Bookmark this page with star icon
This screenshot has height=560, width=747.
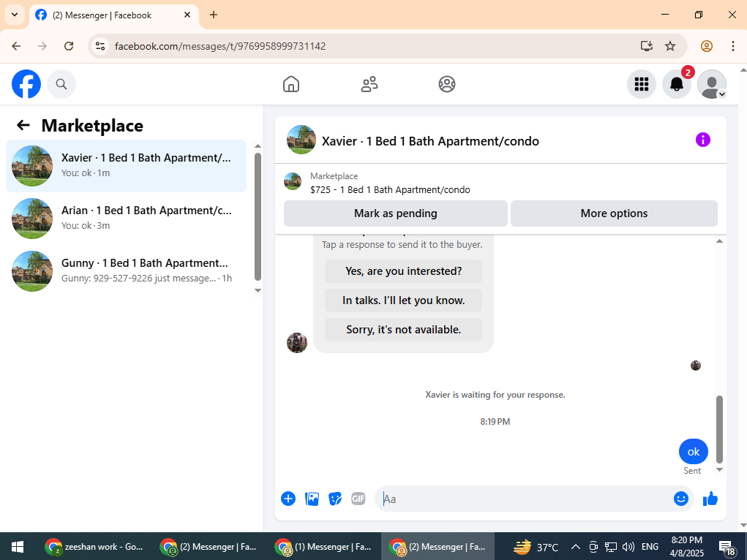pyautogui.click(x=670, y=46)
